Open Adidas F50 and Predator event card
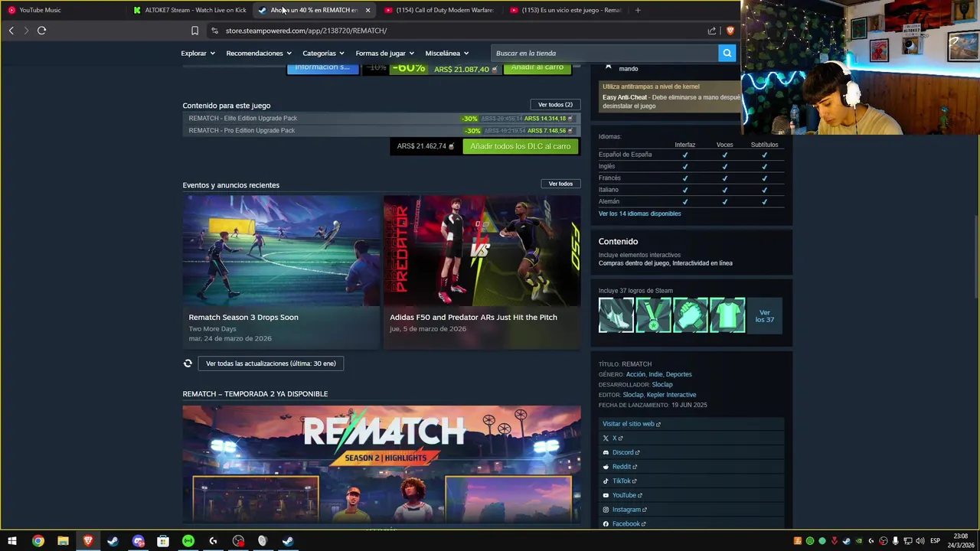Screen dimensions: 980x551 482,272
